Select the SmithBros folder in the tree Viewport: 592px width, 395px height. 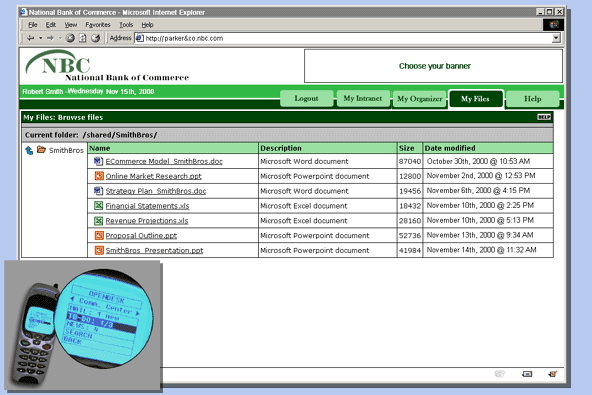pos(66,150)
